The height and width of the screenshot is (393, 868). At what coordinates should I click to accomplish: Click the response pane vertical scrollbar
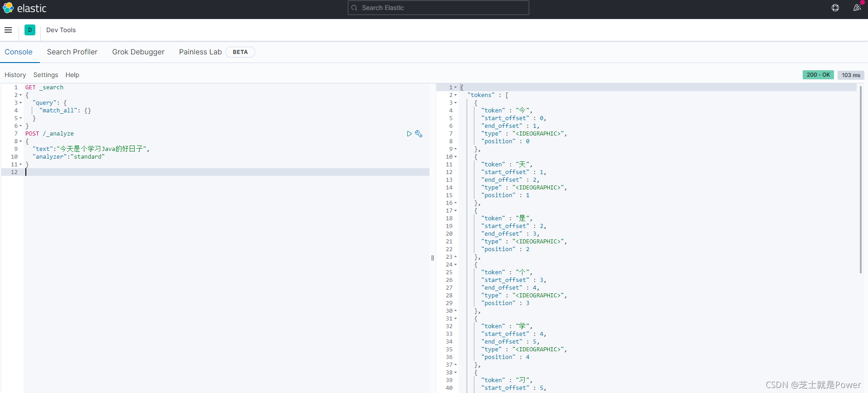pyautogui.click(x=860, y=180)
